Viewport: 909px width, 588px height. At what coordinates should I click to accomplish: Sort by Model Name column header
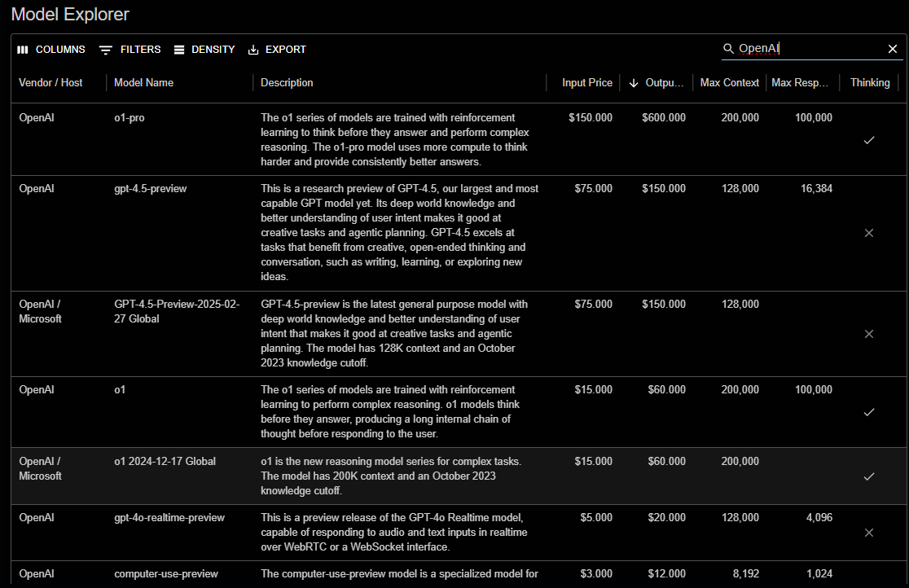tap(144, 83)
